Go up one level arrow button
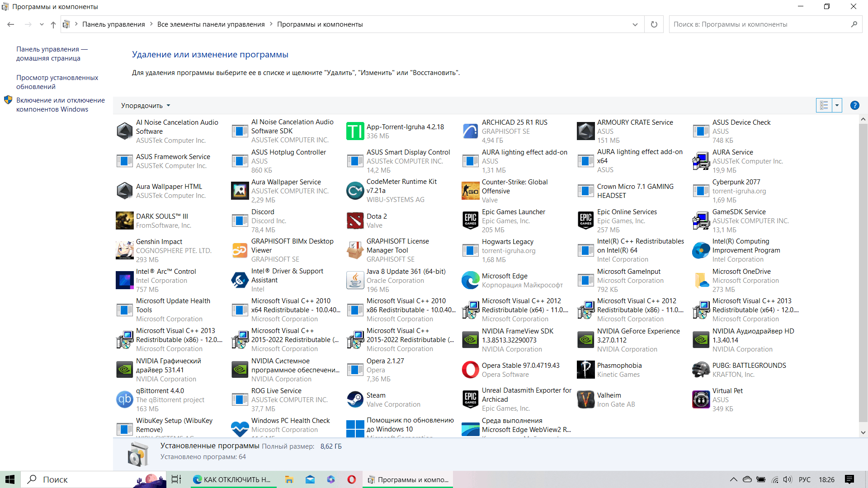Viewport: 868px width, 488px height. click(x=53, y=24)
